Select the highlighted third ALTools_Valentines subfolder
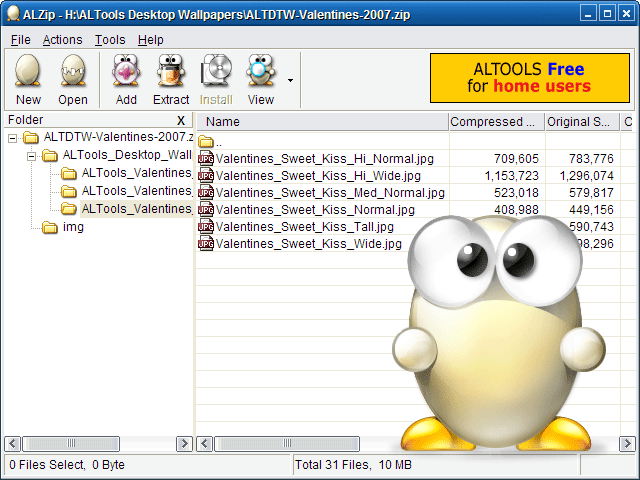Image resolution: width=640 pixels, height=480 pixels. pos(137,209)
